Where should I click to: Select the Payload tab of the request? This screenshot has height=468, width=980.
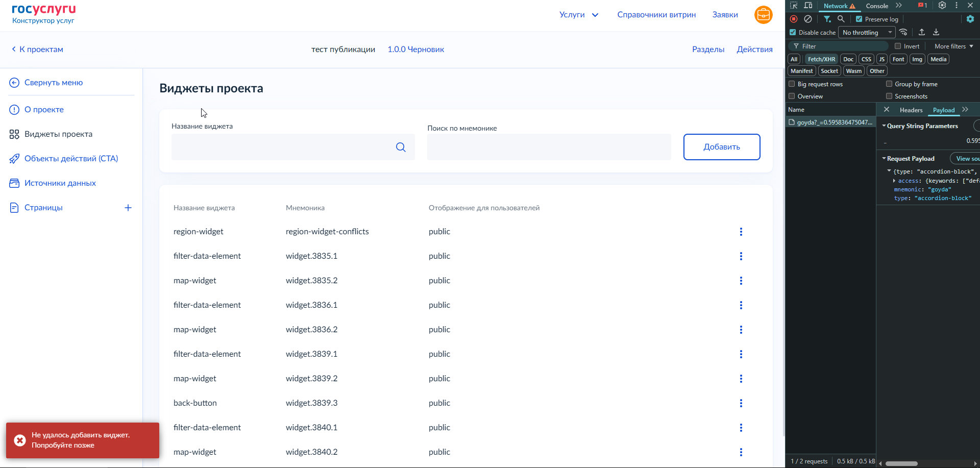click(944, 110)
